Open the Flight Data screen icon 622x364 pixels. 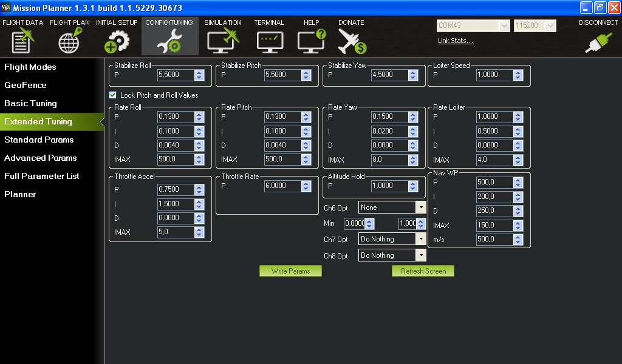pos(22,41)
